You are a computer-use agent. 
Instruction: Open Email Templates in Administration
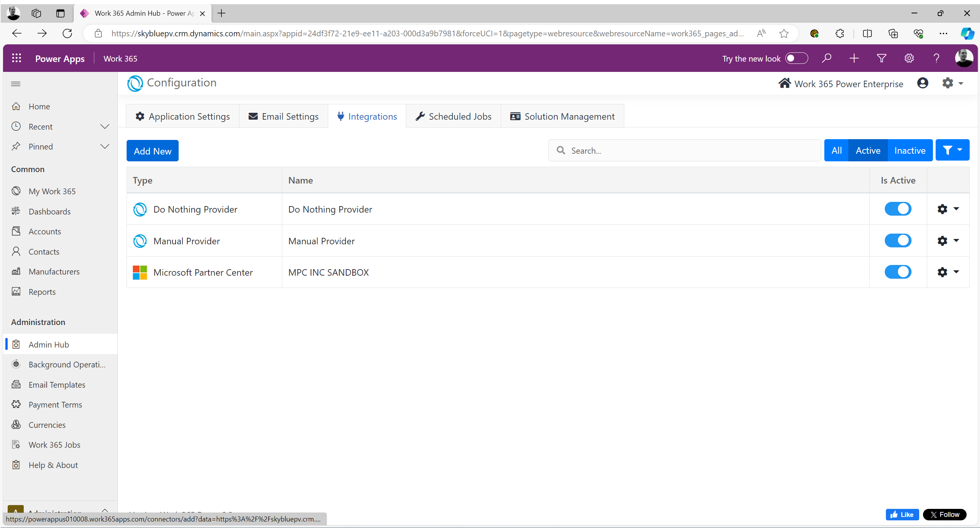tap(57, 385)
